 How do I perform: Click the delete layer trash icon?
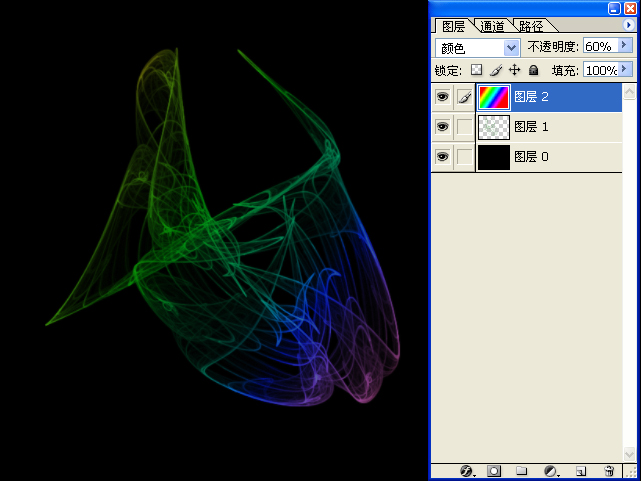pyautogui.click(x=609, y=471)
